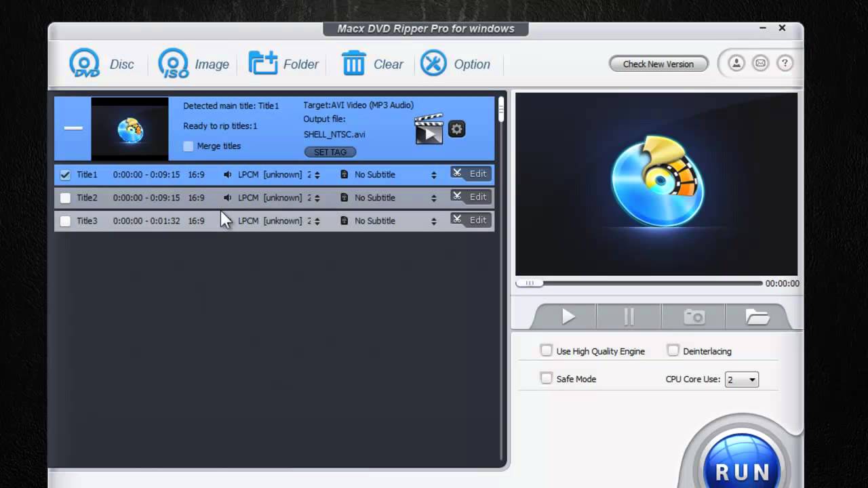Click the speaker icon on Title1 row
The width and height of the screenshot is (868, 488).
tap(227, 174)
